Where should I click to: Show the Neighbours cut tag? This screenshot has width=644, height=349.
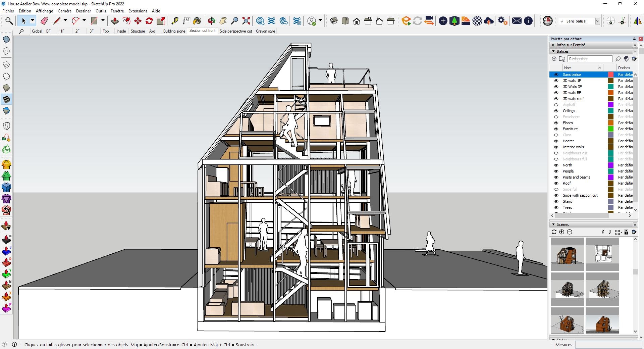coord(556,153)
